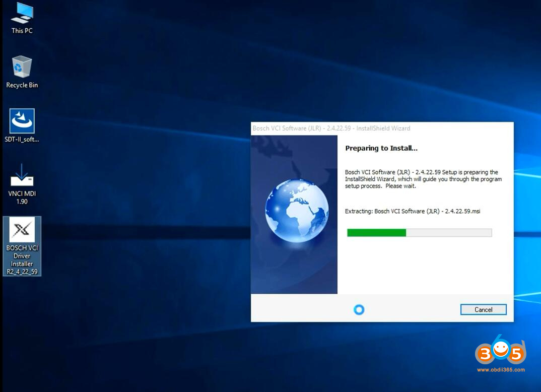This screenshot has height=392, width=541.
Task: Click the spinning busy indicator circle
Action: 359,309
